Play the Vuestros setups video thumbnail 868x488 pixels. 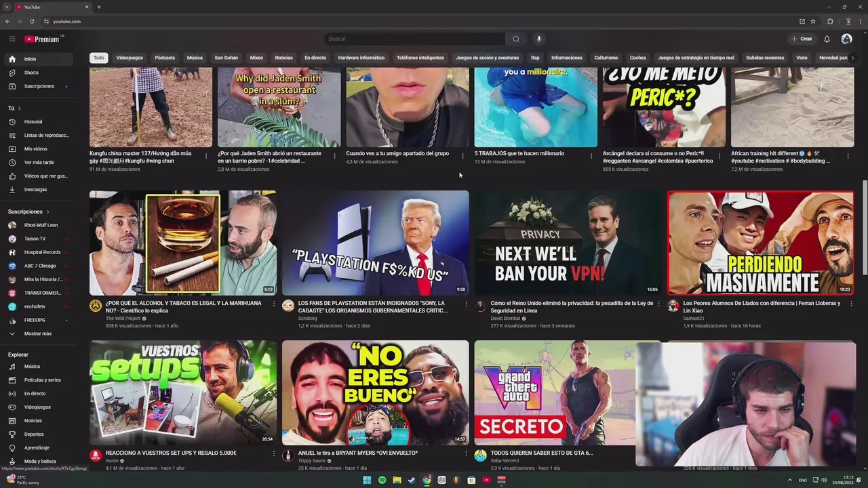183,392
